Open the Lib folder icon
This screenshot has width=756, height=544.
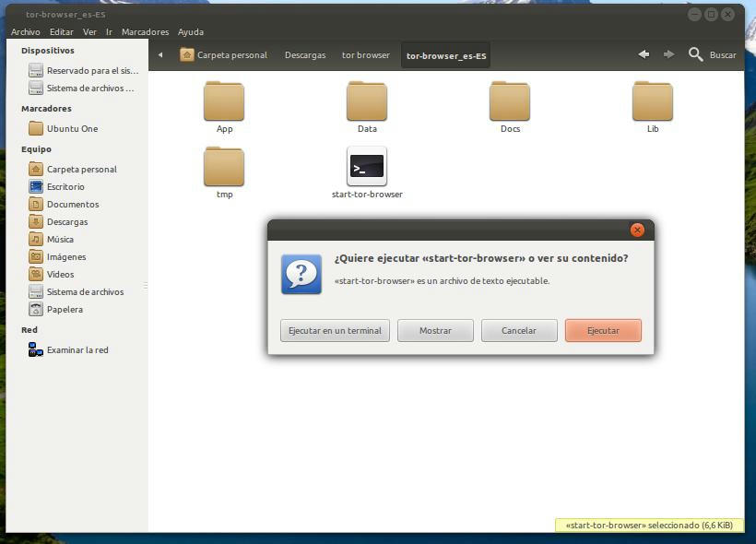[653, 101]
